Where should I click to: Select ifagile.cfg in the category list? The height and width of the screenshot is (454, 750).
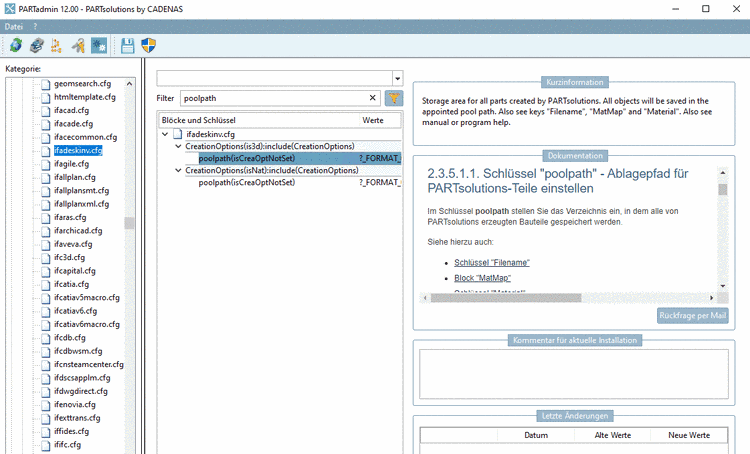pyautogui.click(x=71, y=164)
